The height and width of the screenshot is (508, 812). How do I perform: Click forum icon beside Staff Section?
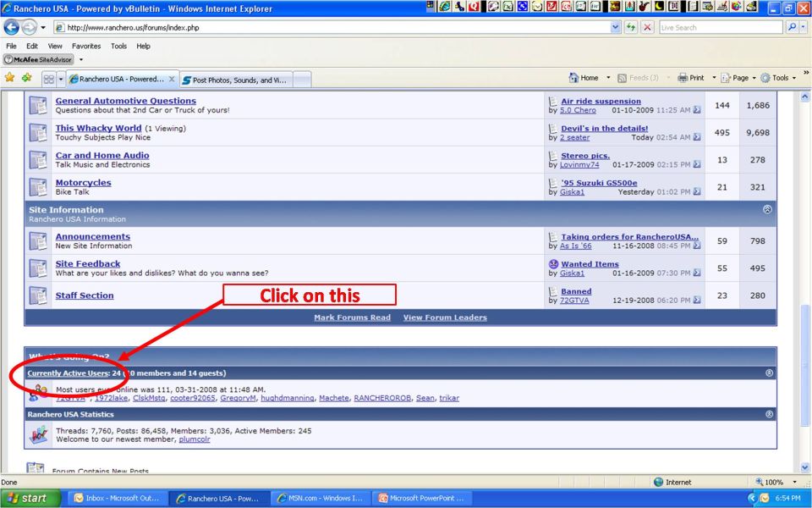[38, 295]
